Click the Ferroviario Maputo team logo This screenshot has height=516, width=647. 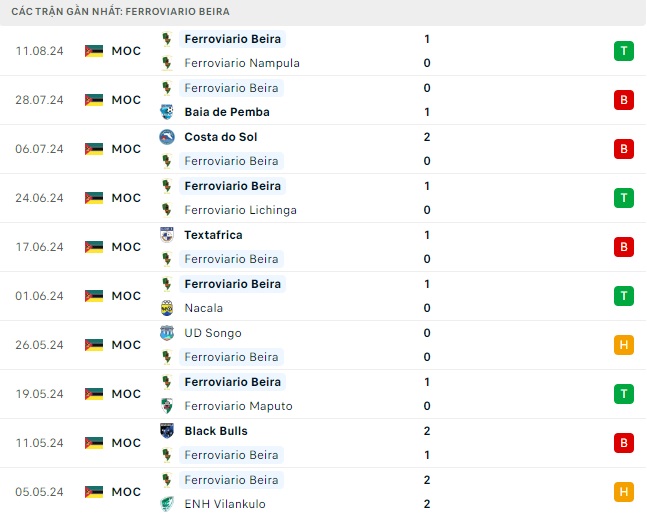click(x=166, y=406)
